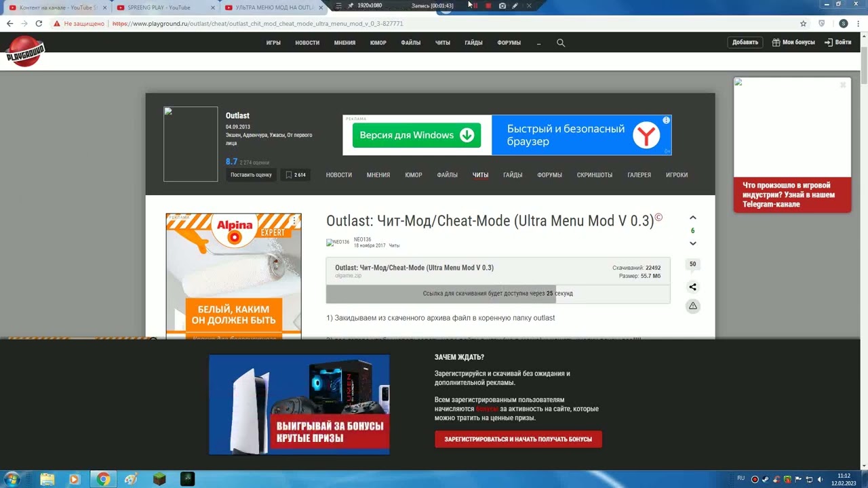This screenshot has width=868, height=488.
Task: Reload the page in Chrome
Action: (x=39, y=23)
